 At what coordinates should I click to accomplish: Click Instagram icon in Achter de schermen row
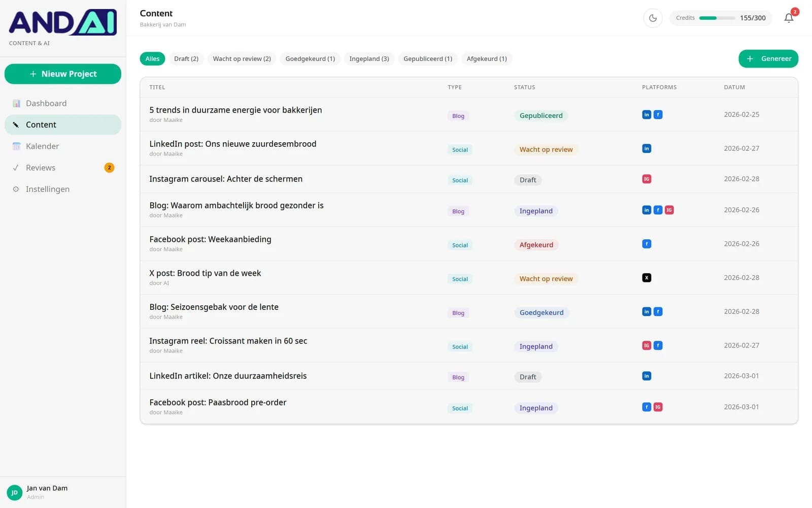pos(647,179)
